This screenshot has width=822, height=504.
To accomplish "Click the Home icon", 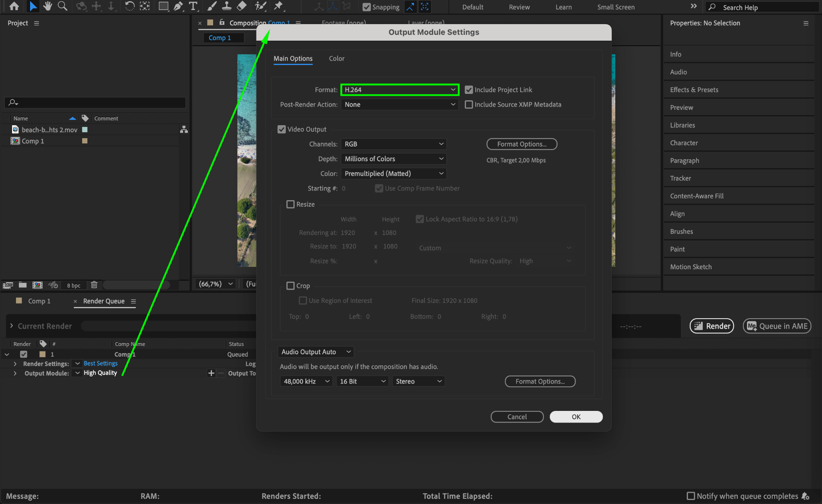I will tap(14, 6).
